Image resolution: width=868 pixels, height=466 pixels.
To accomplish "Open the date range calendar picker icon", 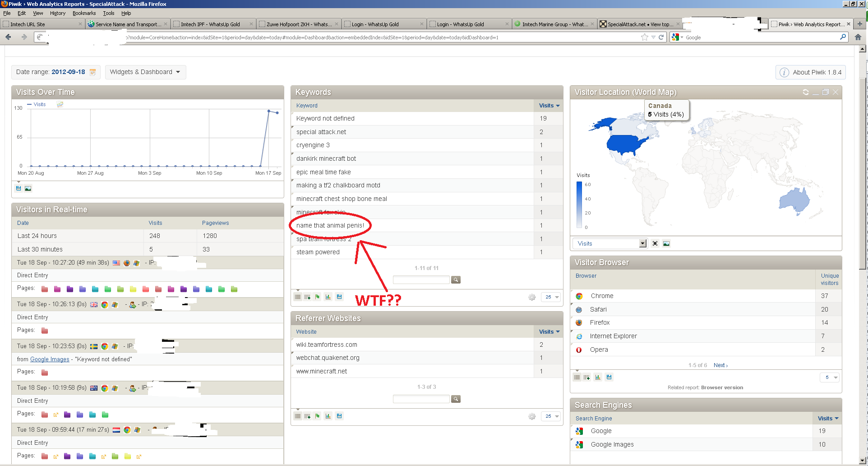I will click(x=92, y=72).
